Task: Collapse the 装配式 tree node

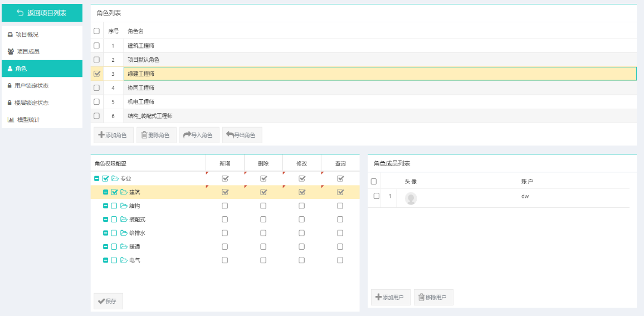Action: 105,220
